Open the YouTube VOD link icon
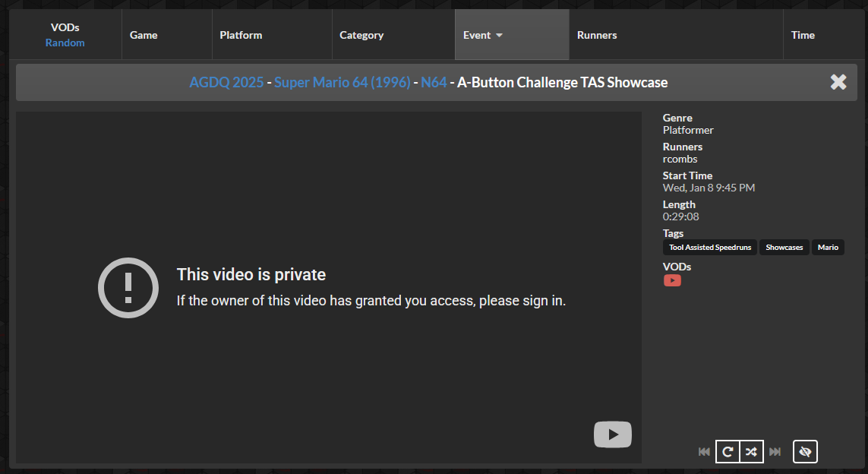 (672, 281)
